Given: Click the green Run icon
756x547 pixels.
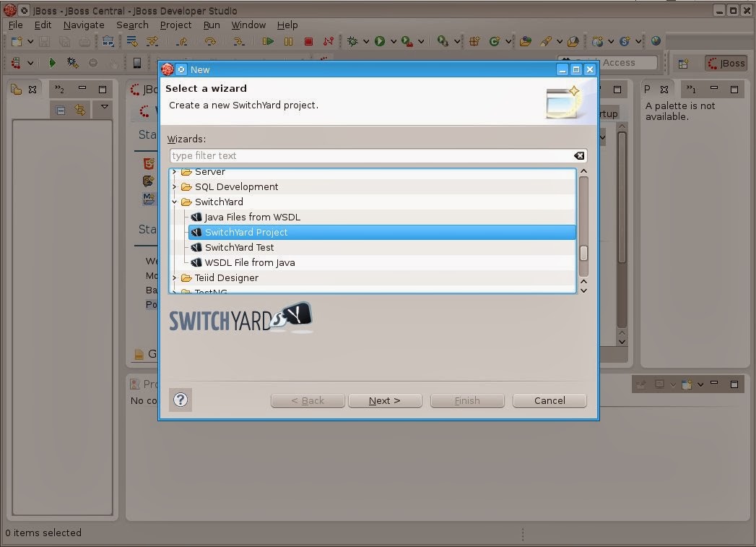Looking at the screenshot, I should (380, 42).
